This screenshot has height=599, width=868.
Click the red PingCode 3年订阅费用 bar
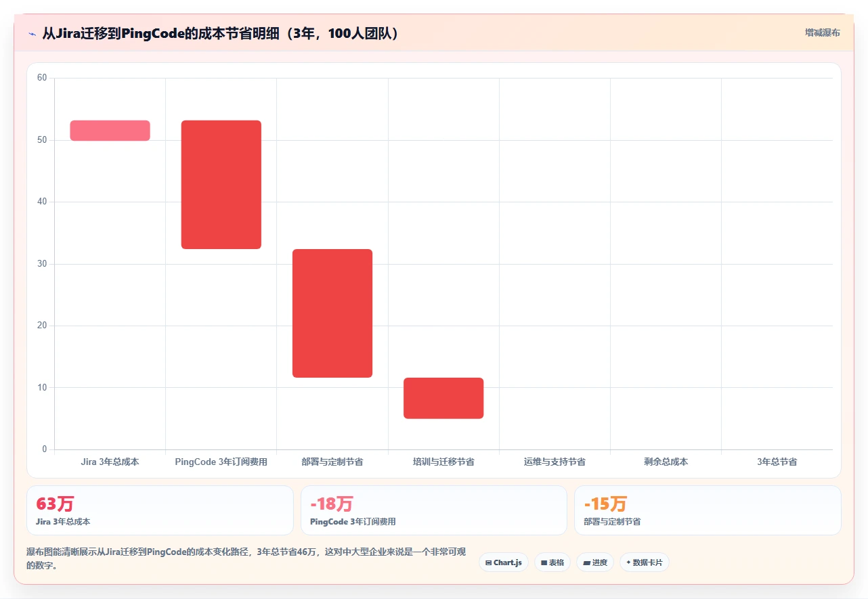pyautogui.click(x=221, y=185)
